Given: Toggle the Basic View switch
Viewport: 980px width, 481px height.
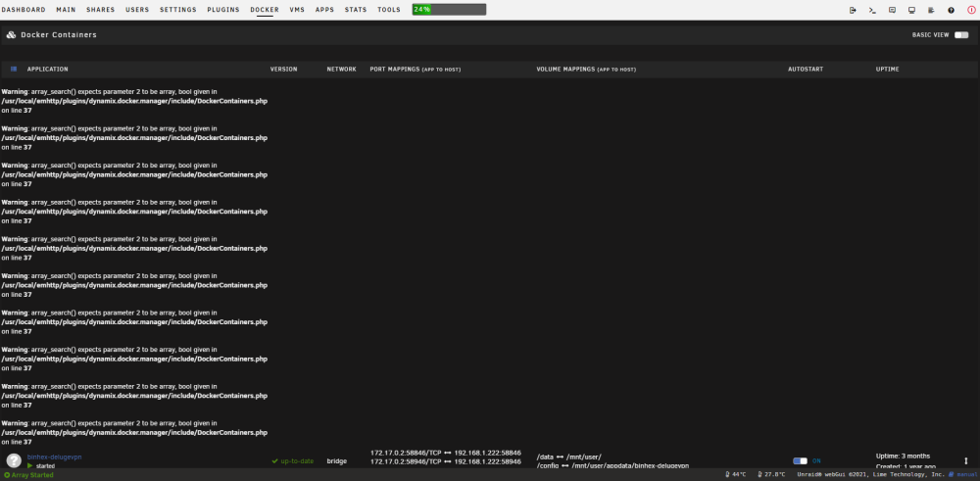Looking at the screenshot, I should click(961, 35).
